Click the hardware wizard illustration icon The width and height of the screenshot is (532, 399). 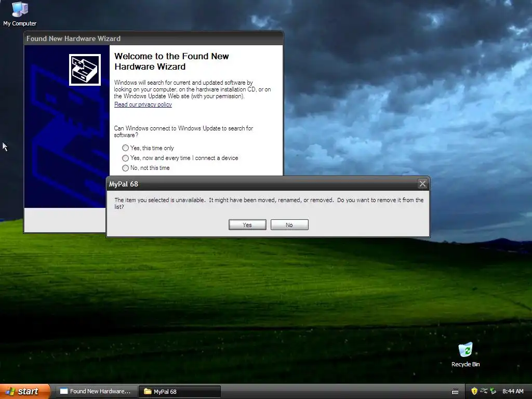[85, 70]
